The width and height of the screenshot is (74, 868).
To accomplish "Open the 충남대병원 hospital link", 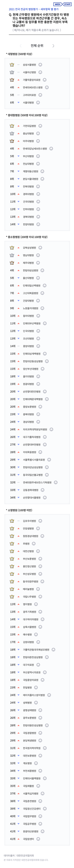I will (28, 133).
